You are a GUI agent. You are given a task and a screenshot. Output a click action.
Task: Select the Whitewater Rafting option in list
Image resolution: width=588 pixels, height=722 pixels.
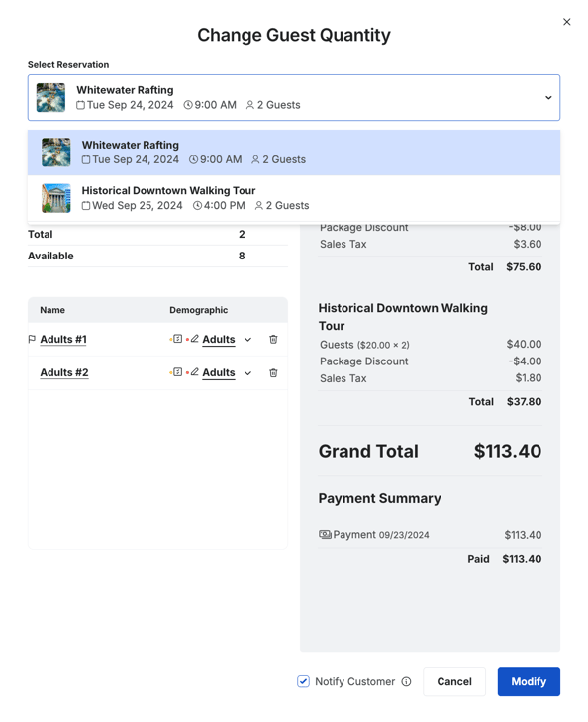coord(294,153)
